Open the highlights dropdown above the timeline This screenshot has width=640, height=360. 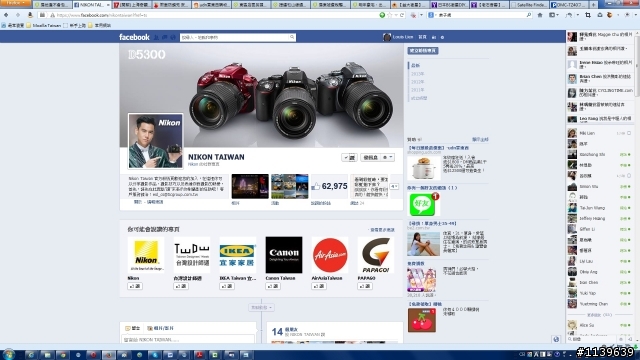(261, 307)
